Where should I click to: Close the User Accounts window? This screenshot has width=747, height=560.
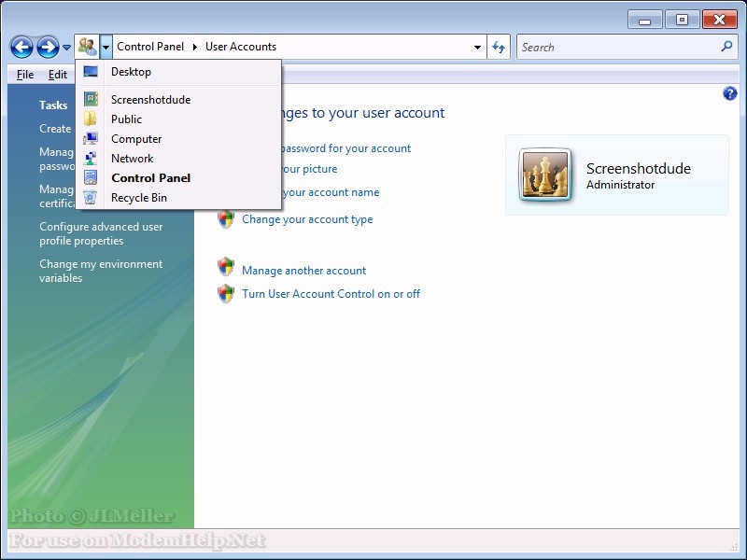(719, 20)
